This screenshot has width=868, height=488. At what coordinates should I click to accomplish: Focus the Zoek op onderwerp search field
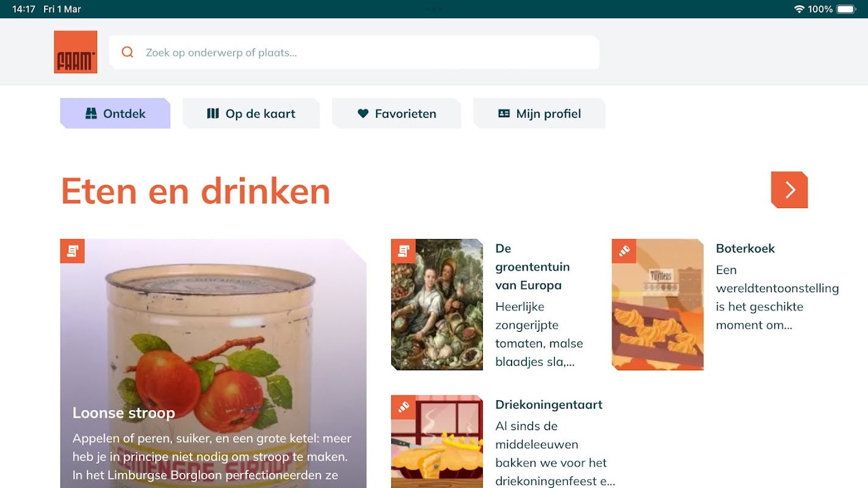[x=354, y=52]
